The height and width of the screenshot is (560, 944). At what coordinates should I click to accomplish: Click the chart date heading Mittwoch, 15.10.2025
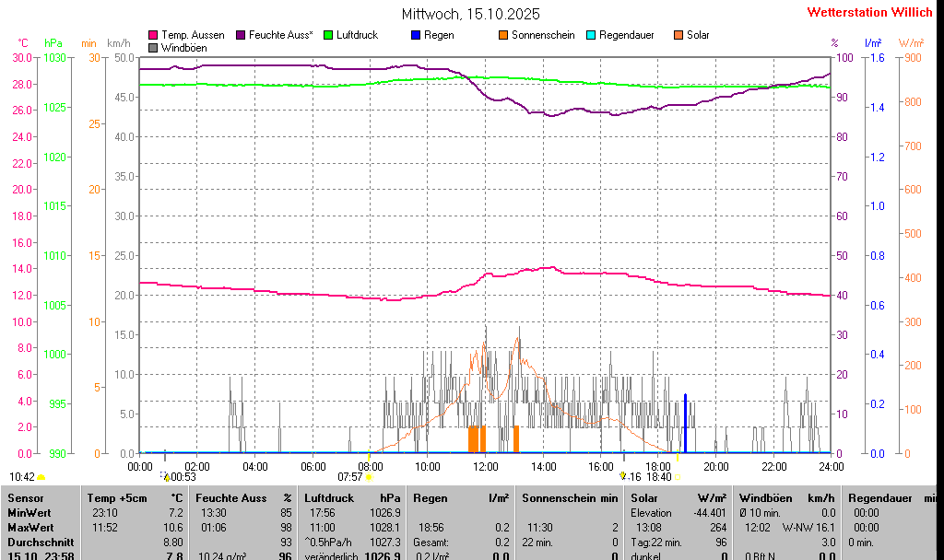pyautogui.click(x=471, y=14)
